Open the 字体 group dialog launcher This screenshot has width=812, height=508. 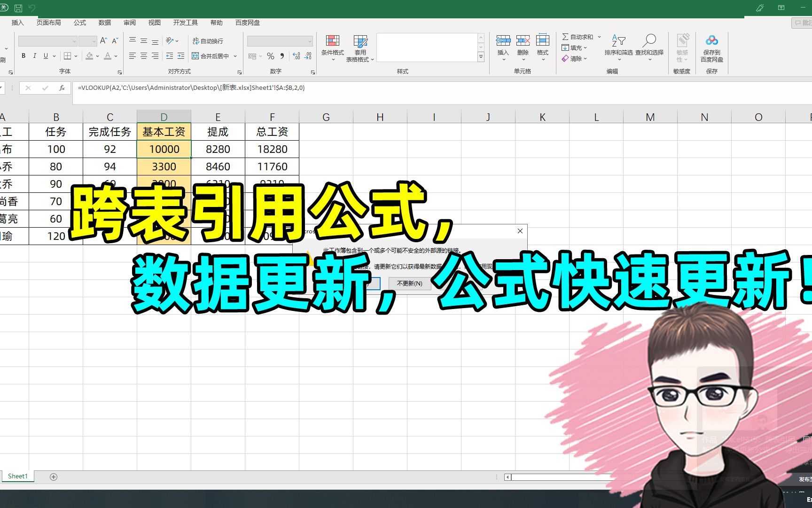coord(120,72)
